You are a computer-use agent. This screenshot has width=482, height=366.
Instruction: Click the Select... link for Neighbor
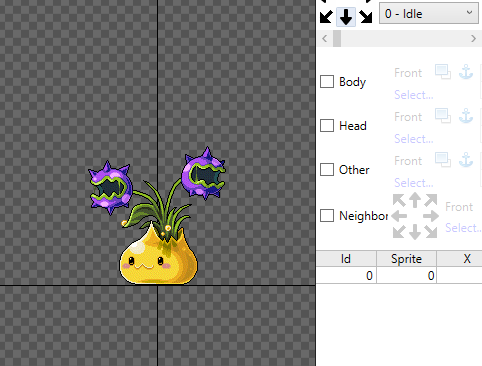click(x=463, y=228)
